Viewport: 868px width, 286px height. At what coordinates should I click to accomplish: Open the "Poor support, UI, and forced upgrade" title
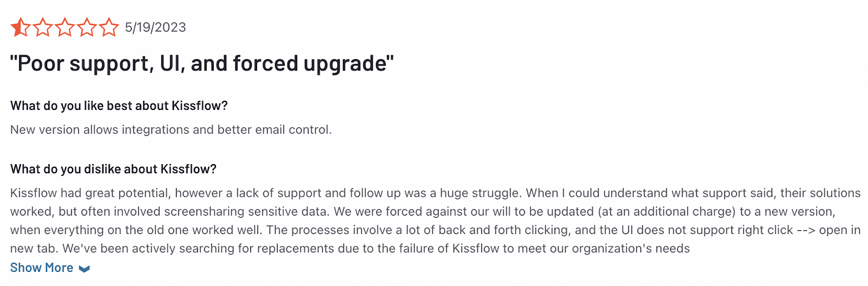tap(202, 63)
